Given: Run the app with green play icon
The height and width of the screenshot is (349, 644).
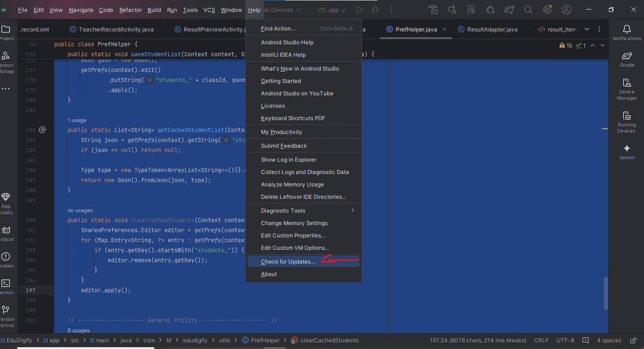Looking at the screenshot, I should tap(359, 9).
